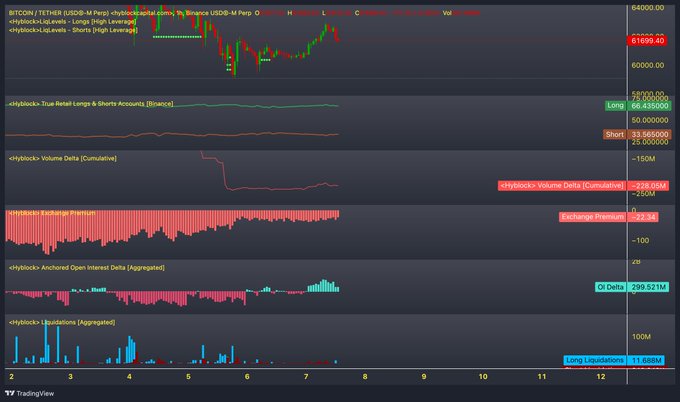Click the 64000.00 price axis label
This screenshot has width=680, height=402.
[x=647, y=8]
